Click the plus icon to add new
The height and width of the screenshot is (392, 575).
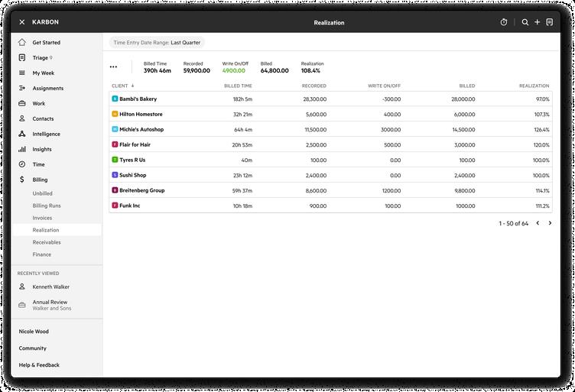537,22
